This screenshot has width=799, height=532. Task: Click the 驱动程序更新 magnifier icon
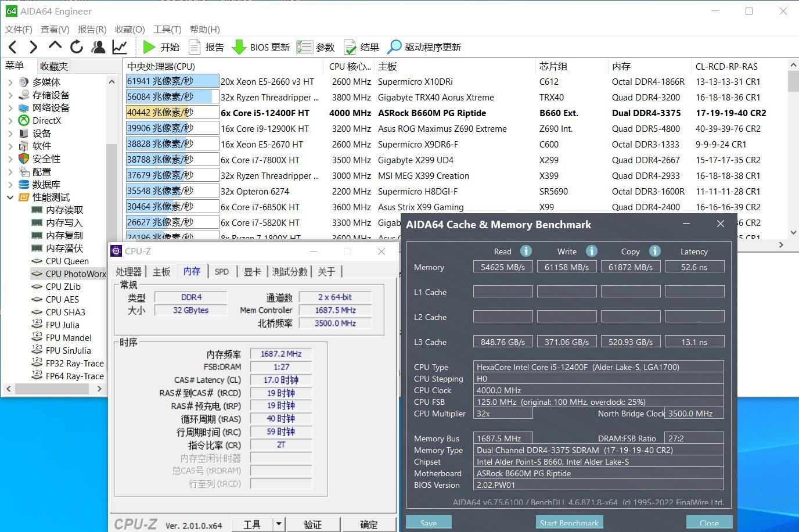(x=394, y=47)
